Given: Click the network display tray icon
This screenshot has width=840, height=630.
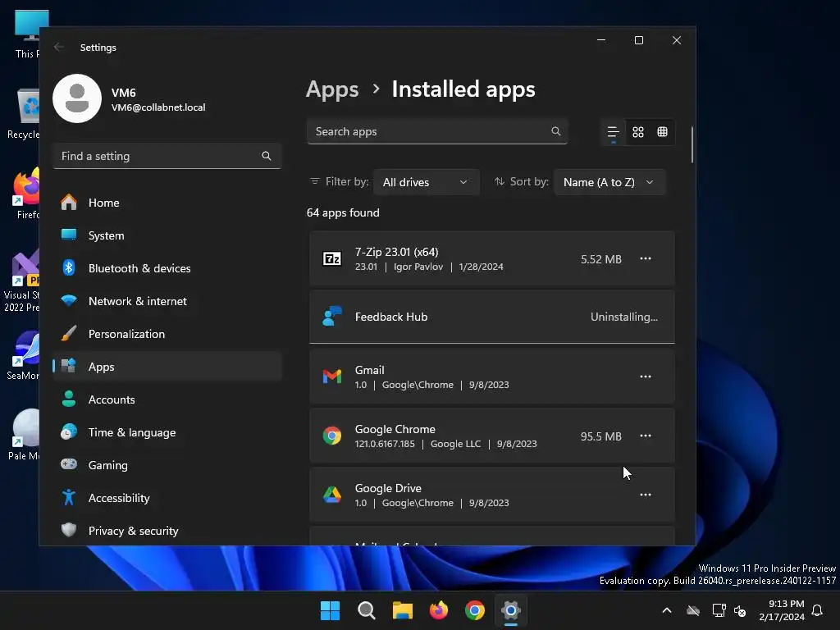Looking at the screenshot, I should click(x=719, y=610).
